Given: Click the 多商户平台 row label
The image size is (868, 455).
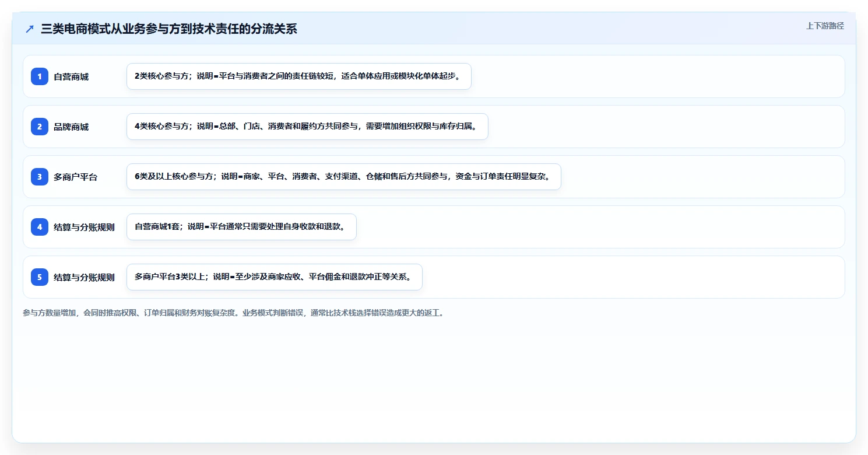Looking at the screenshot, I should [x=76, y=177].
